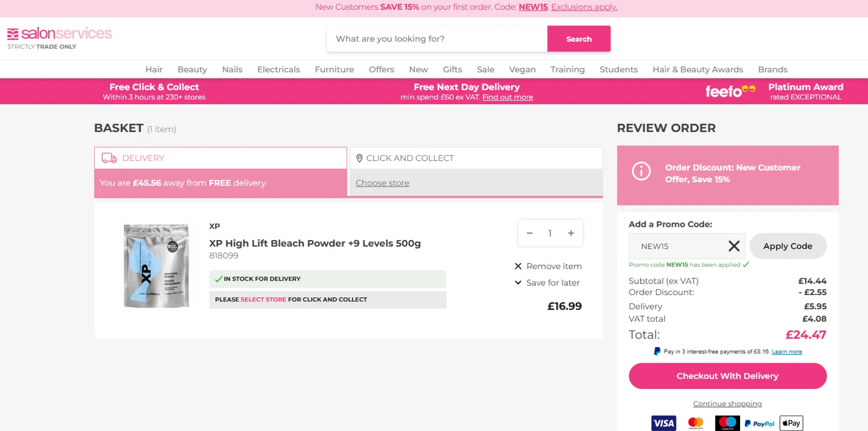Click the Mastercard payment icon
This screenshot has width=868, height=431.
pyautogui.click(x=696, y=423)
